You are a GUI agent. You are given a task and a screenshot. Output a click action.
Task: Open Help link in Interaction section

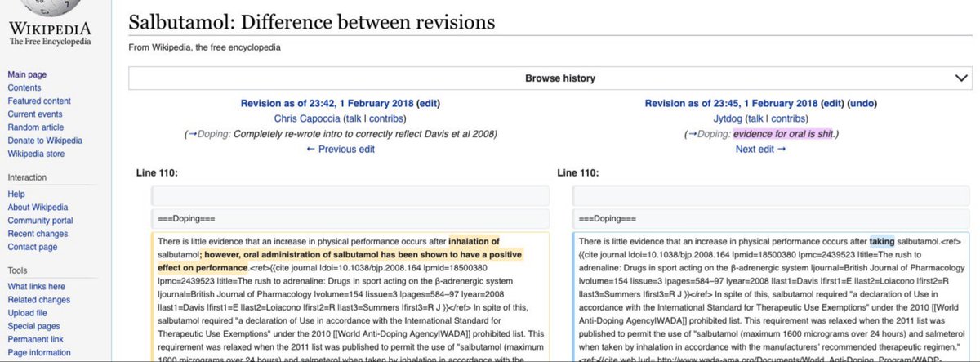pyautogui.click(x=16, y=194)
